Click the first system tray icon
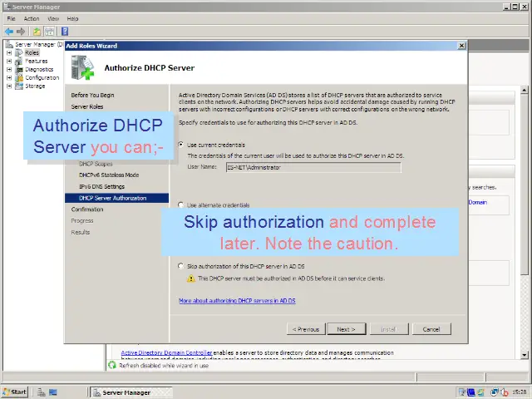Image resolution: width=532 pixels, height=399 pixels. 462,392
